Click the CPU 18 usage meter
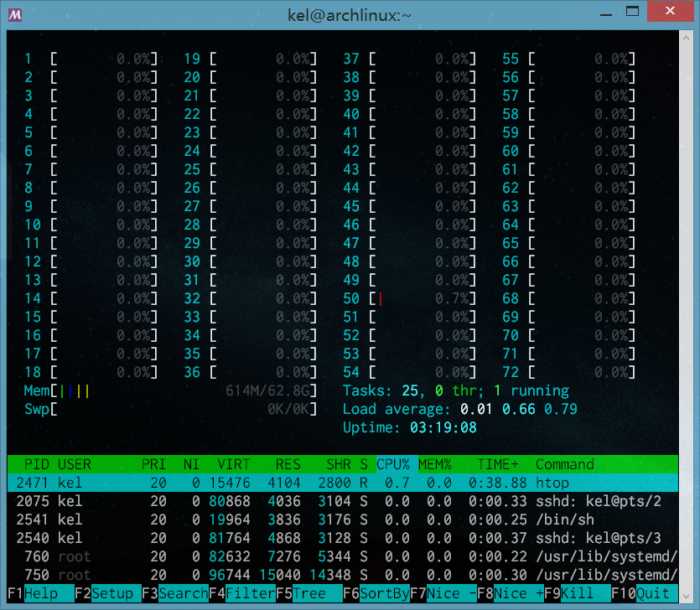700x610 pixels. coord(91,372)
